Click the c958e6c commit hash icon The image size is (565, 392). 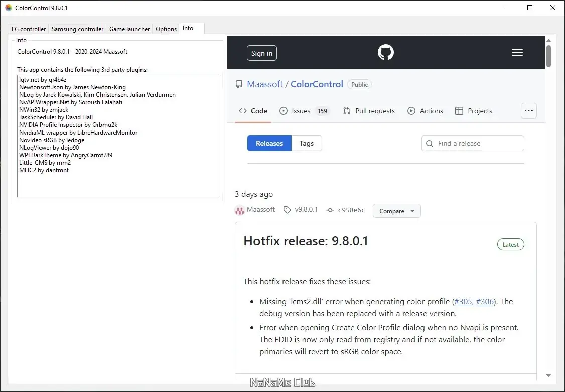click(x=330, y=210)
